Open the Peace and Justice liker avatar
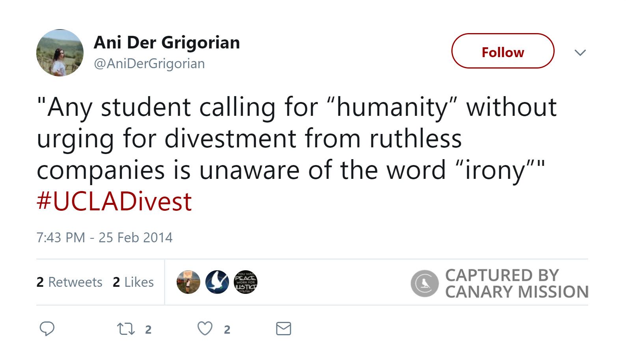The height and width of the screenshot is (364, 626). [246, 282]
